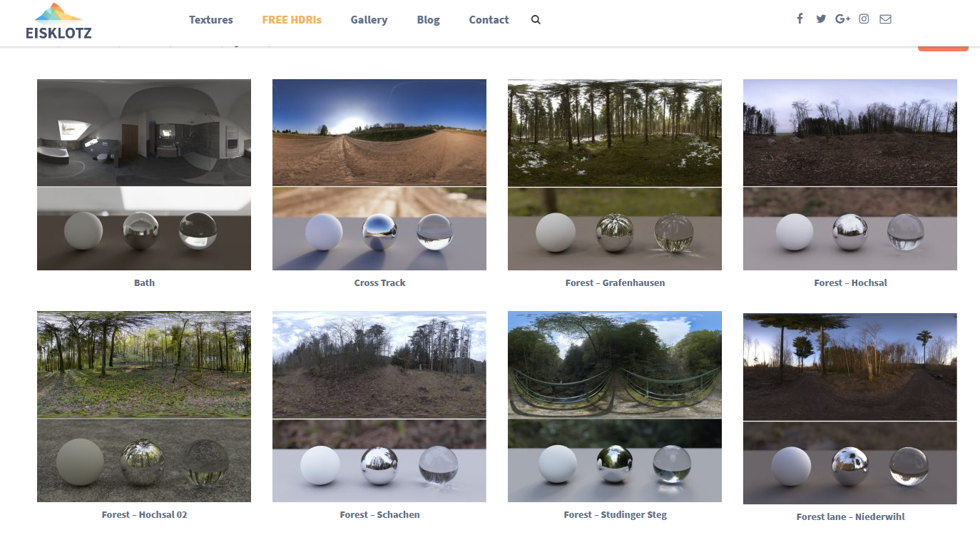Screen dimensions: 980x535
Task: Open the Bath HDRI title link
Action: (144, 283)
